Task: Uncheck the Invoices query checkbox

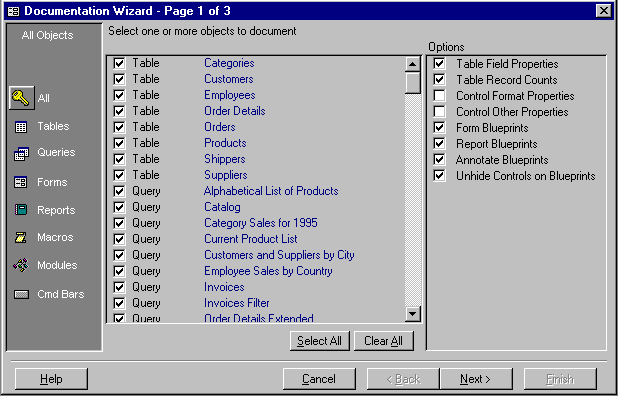Action: click(x=119, y=287)
